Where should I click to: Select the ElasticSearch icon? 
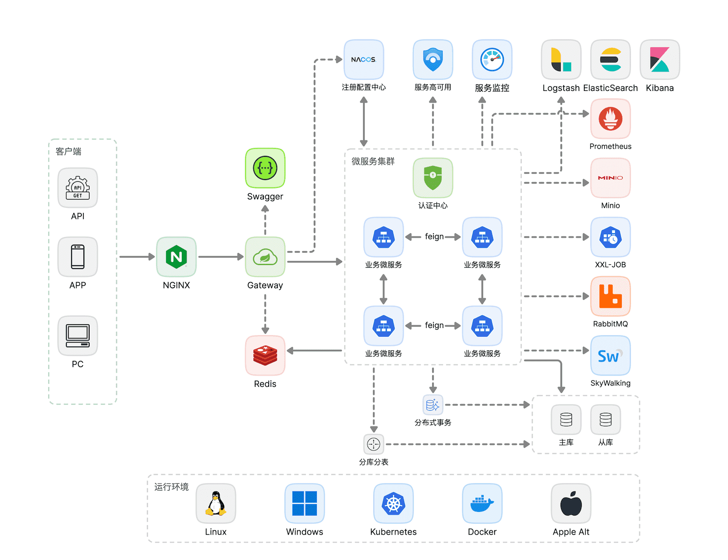point(610,59)
